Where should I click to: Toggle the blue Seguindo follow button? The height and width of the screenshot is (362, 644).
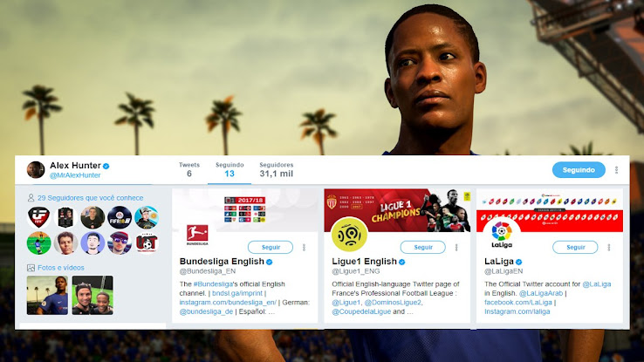click(x=579, y=170)
